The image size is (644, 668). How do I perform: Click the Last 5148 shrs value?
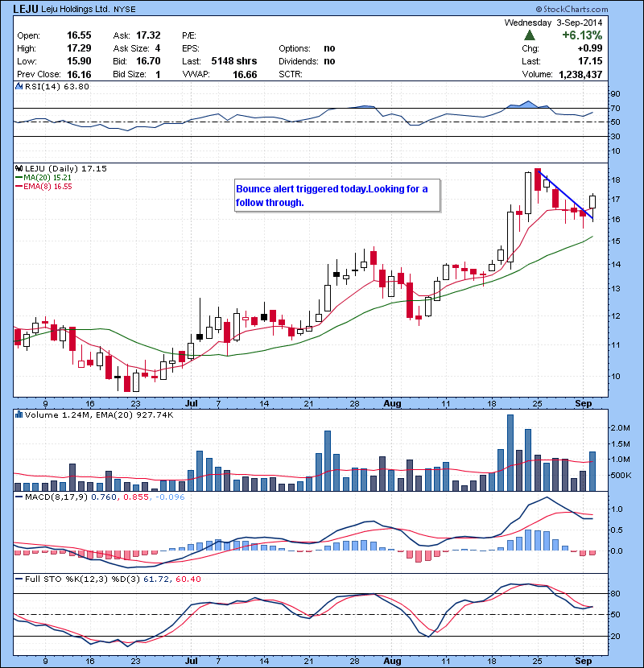coord(234,61)
